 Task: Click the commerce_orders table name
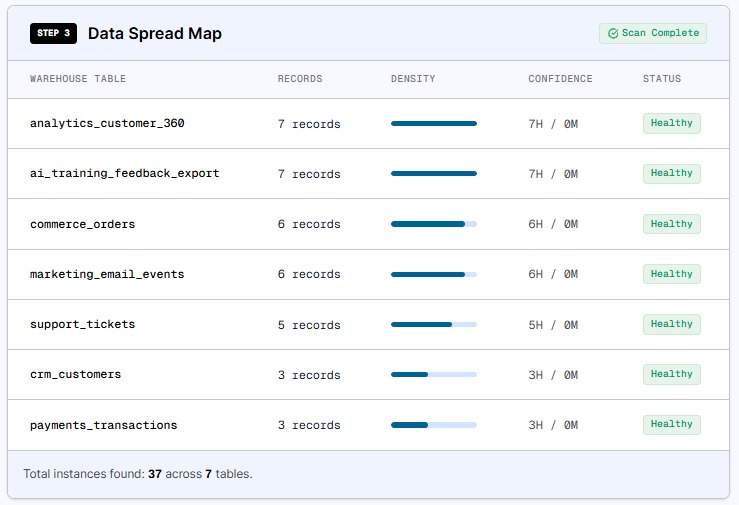[x=82, y=224]
